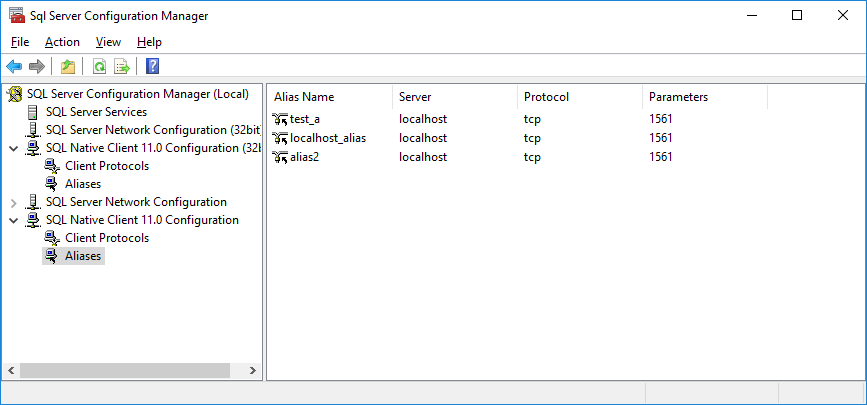Click the tree pane's scroll right arrow
Image resolution: width=867 pixels, height=405 pixels.
tap(252, 371)
